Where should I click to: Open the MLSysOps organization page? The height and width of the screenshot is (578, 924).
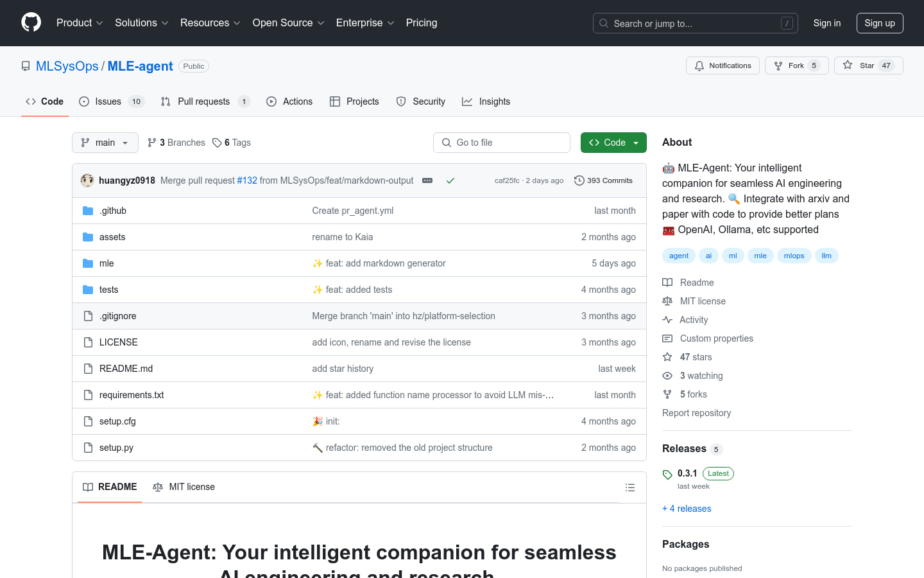pos(67,66)
